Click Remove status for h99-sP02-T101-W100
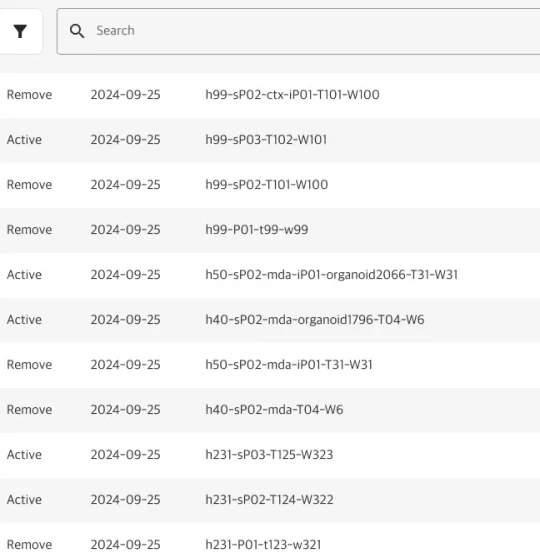 point(29,185)
